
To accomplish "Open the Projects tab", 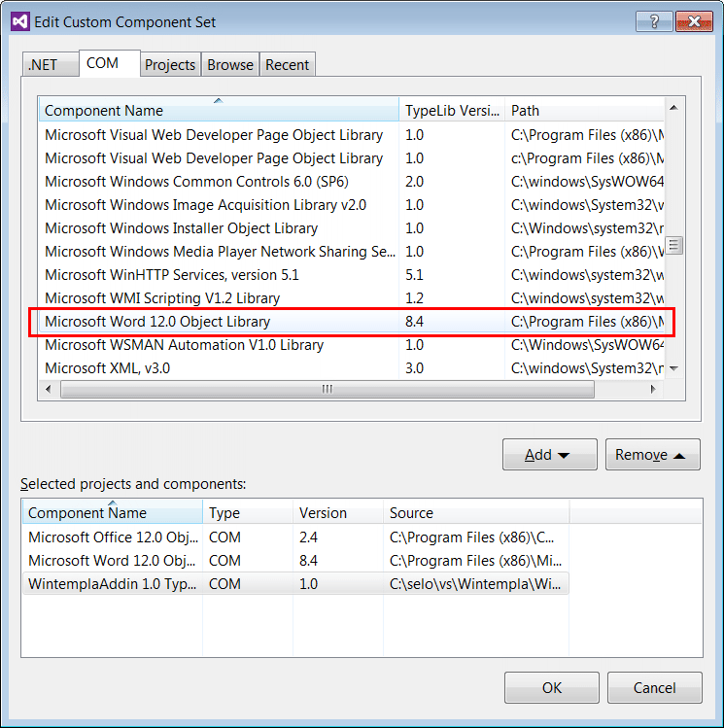I will click(170, 64).
